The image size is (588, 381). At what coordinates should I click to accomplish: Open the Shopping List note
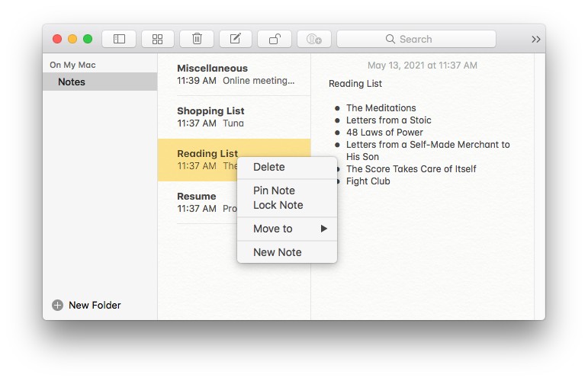click(234, 117)
